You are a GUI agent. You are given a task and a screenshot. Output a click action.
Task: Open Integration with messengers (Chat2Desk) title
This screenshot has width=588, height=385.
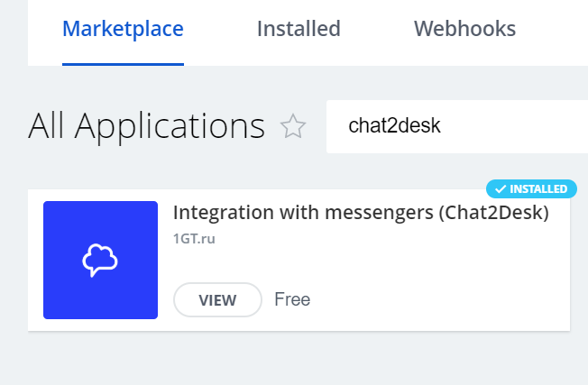coord(361,213)
